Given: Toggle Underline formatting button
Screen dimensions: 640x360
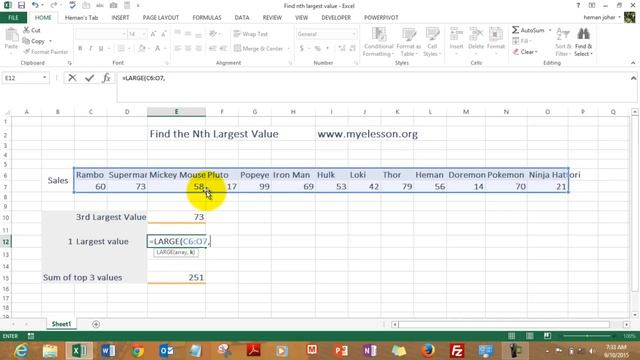Looking at the screenshot, I should pos(101,49).
